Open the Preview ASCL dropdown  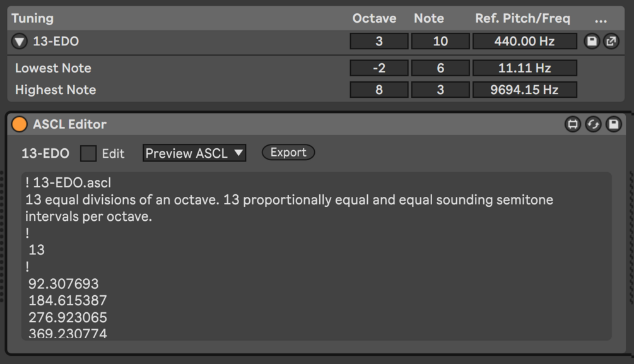pos(194,153)
